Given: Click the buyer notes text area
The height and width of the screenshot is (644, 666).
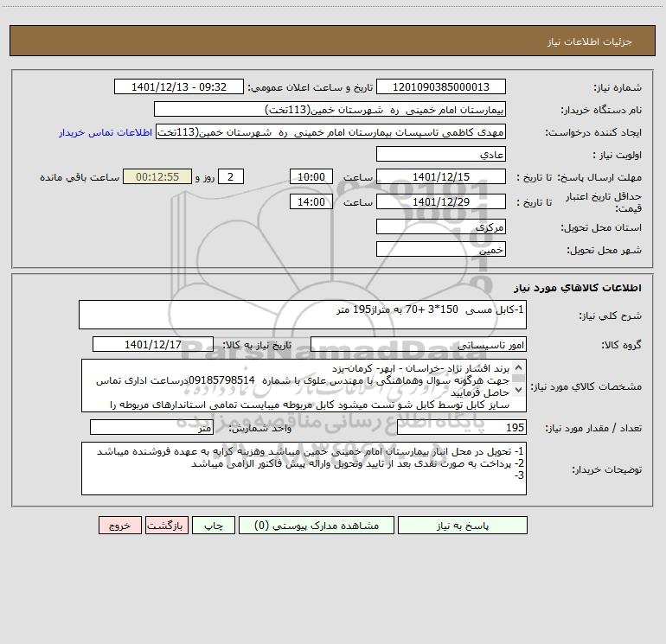Looking at the screenshot, I should click(304, 469).
